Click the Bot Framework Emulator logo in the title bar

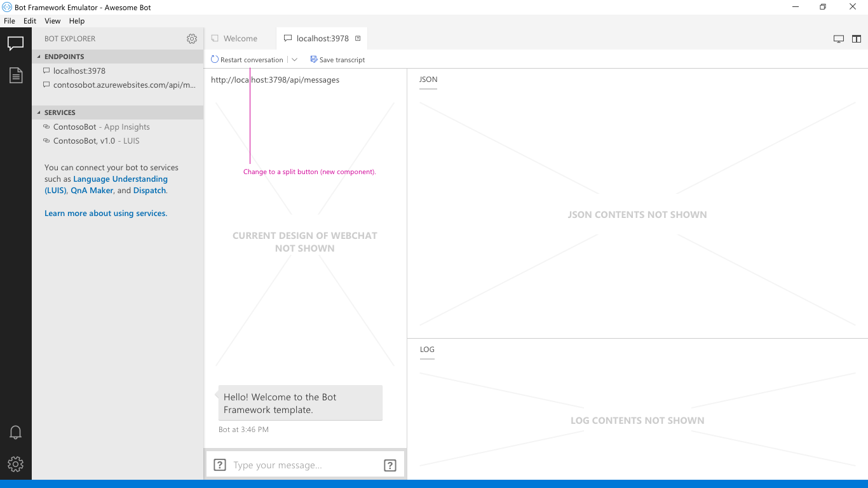click(8, 7)
